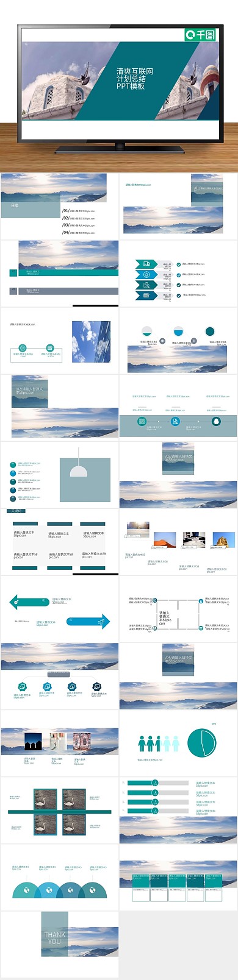Click the left-pointing teal arrow 01

click(x=29, y=603)
